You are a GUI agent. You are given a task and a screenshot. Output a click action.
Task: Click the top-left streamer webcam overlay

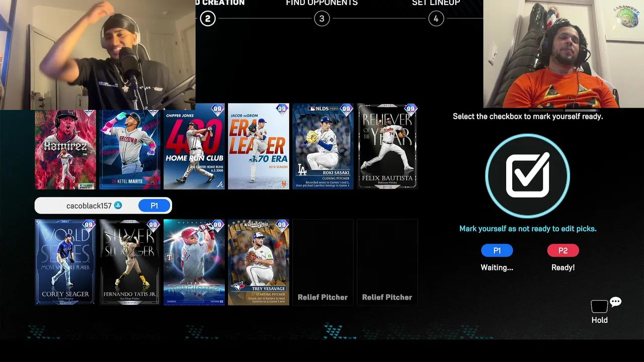[x=98, y=55]
